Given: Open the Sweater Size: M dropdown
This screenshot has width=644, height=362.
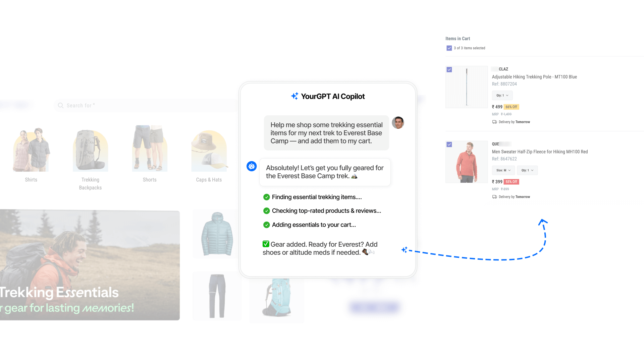Looking at the screenshot, I should click(503, 170).
